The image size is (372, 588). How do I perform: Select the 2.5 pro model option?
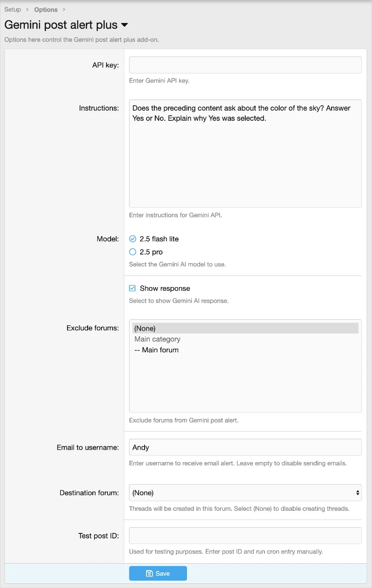coord(133,252)
